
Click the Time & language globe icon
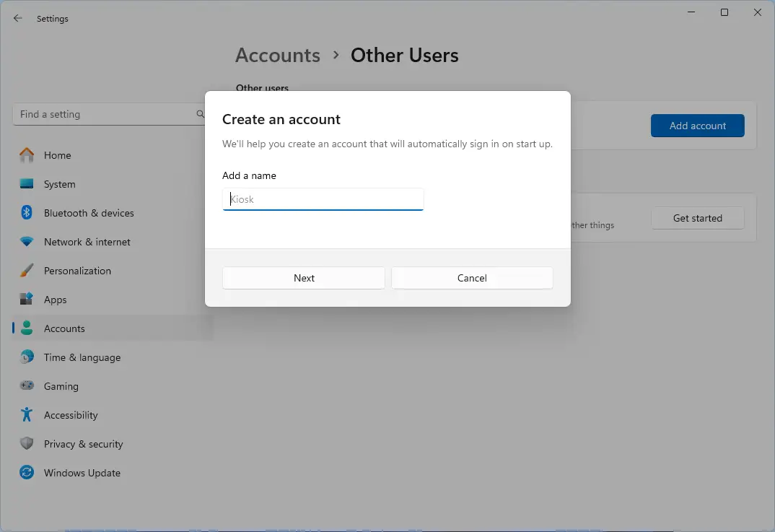click(27, 357)
